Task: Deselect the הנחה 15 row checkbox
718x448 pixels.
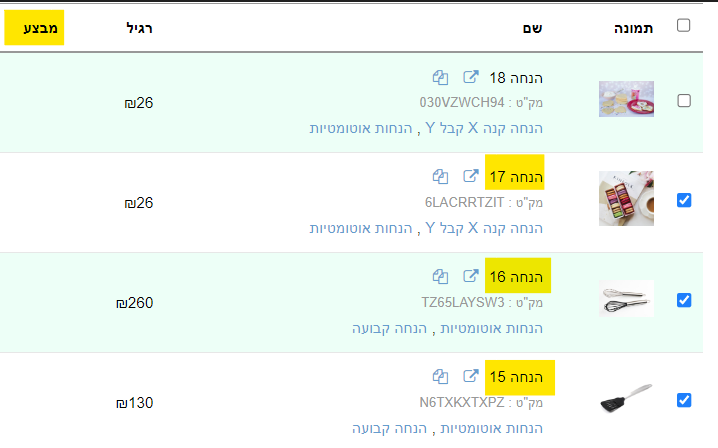Action: 684,400
